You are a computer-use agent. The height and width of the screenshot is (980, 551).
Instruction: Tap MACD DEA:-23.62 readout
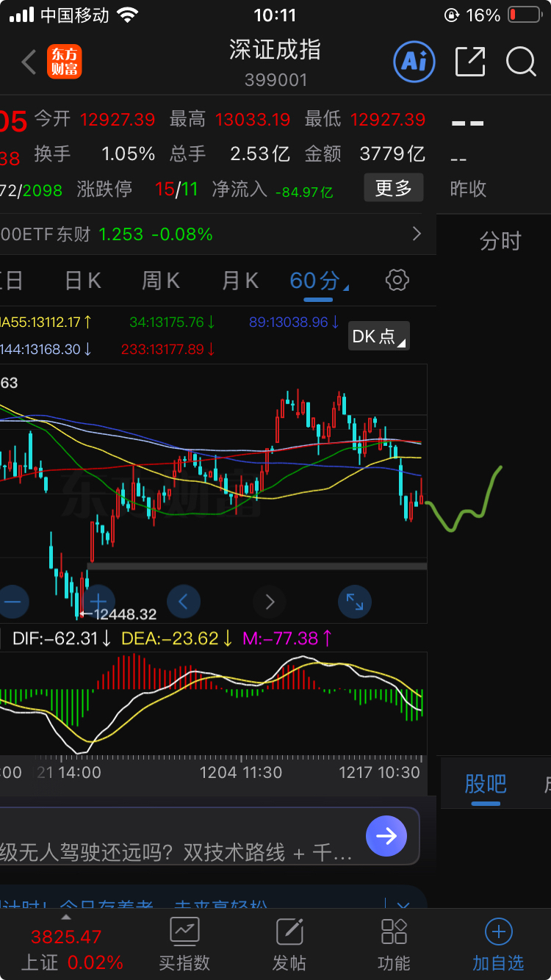[177, 639]
